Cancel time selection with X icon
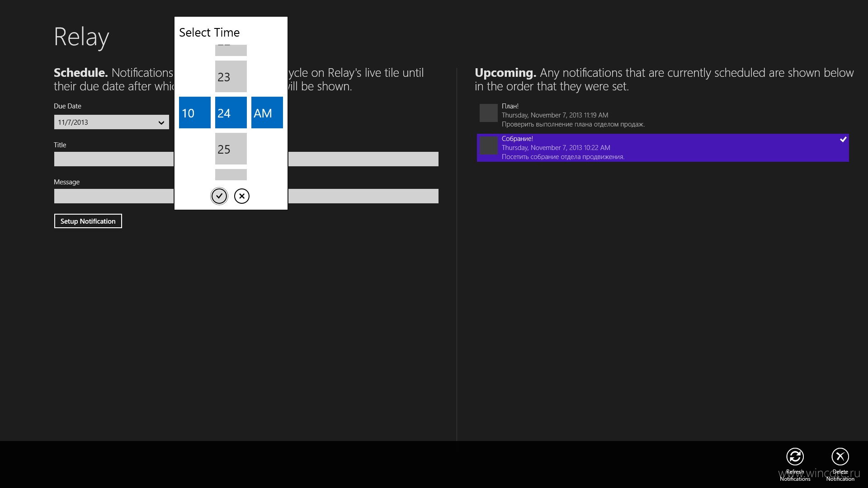 click(242, 196)
